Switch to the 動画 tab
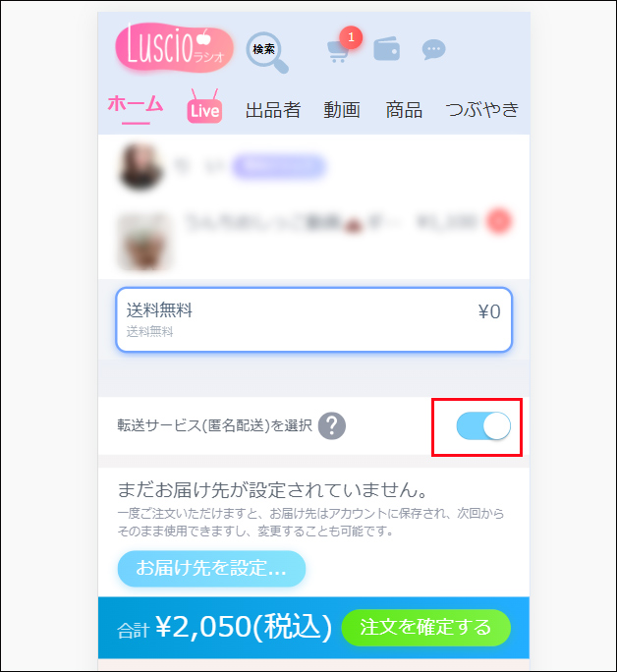 (x=342, y=110)
